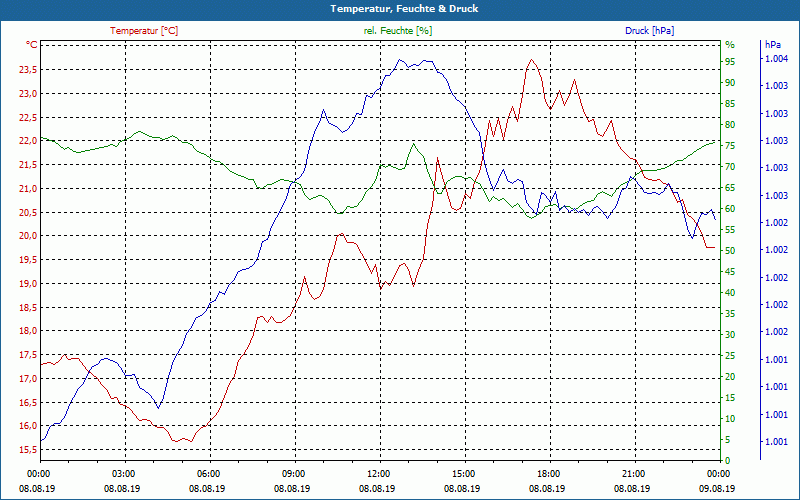Viewport: 800px width, 500px height.
Task: Click the green "30" humidity axis tick
Action: pos(730,335)
